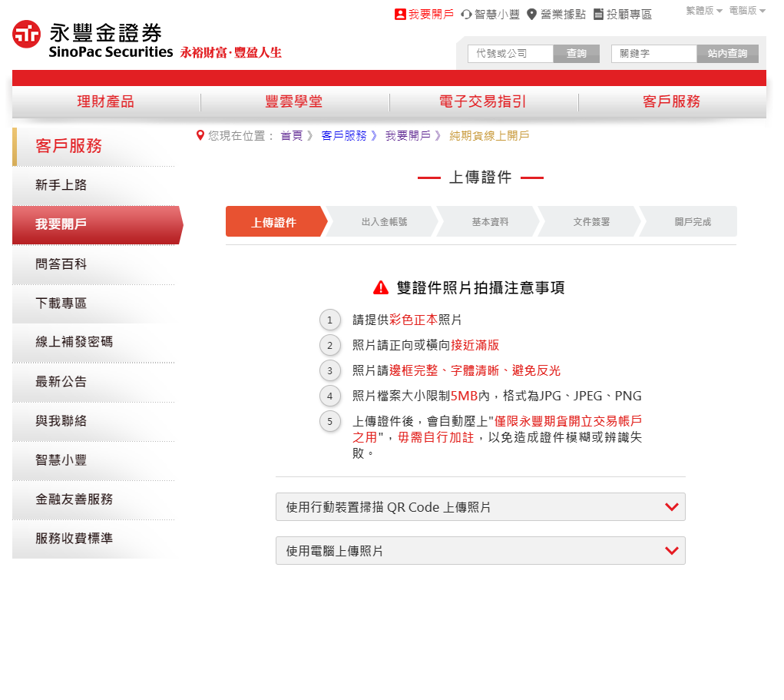Open 問答百科 in the sidebar
This screenshot has width=784, height=700.
click(92, 264)
